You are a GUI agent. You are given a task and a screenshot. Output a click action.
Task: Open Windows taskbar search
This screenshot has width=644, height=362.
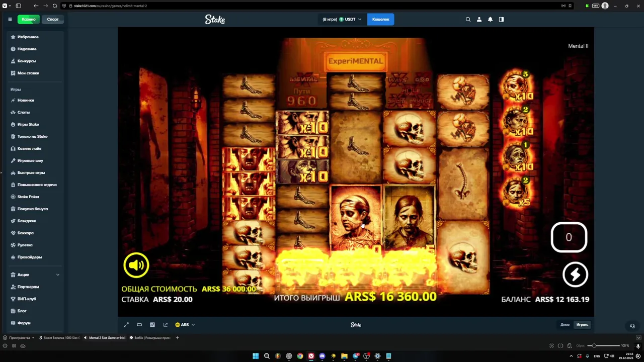pos(267,356)
